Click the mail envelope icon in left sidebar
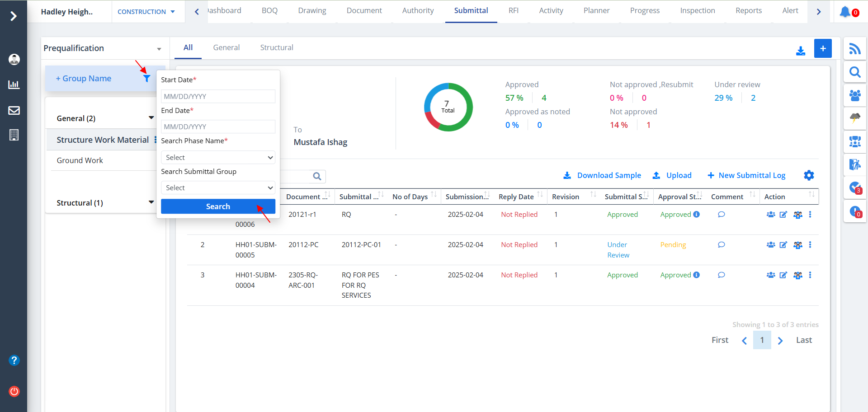Image resolution: width=868 pixels, height=412 pixels. coord(14,111)
